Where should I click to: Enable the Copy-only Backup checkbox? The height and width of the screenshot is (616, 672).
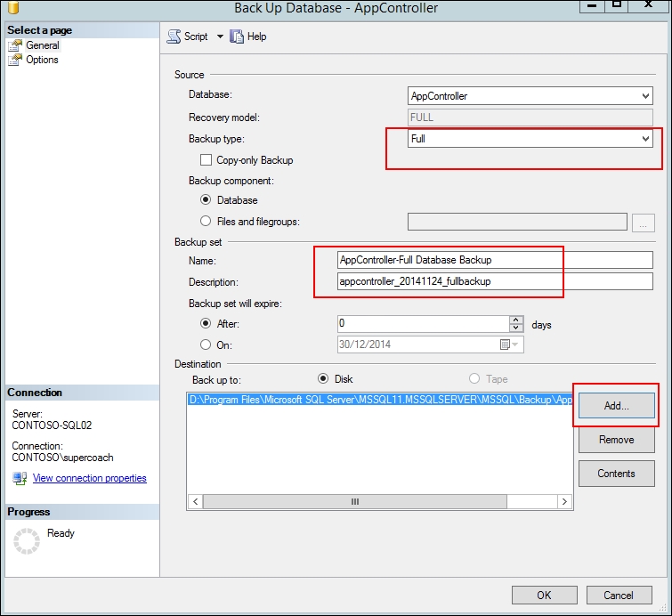click(206, 160)
